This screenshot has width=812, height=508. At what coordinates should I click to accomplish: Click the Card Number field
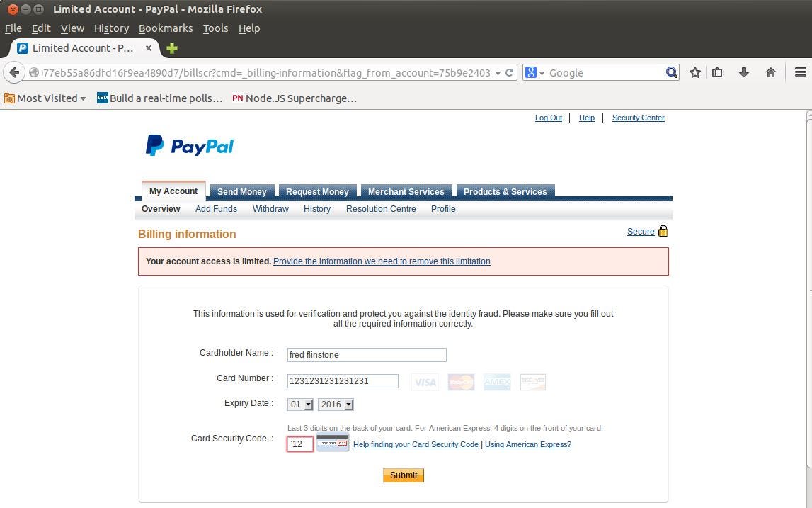point(343,381)
